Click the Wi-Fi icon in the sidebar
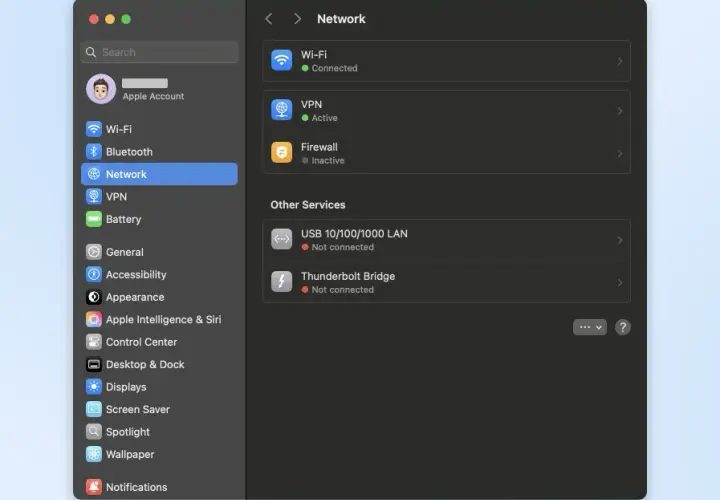 [x=94, y=129]
